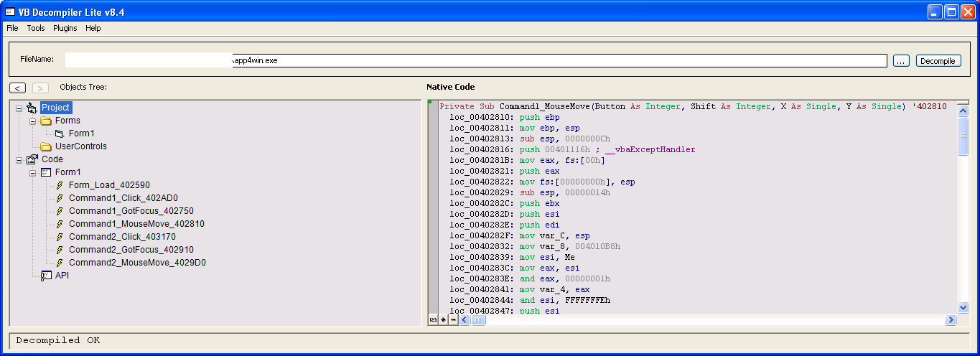Click lightning icon beside Command1_Click_402AD0
980x356 pixels.
point(60,198)
